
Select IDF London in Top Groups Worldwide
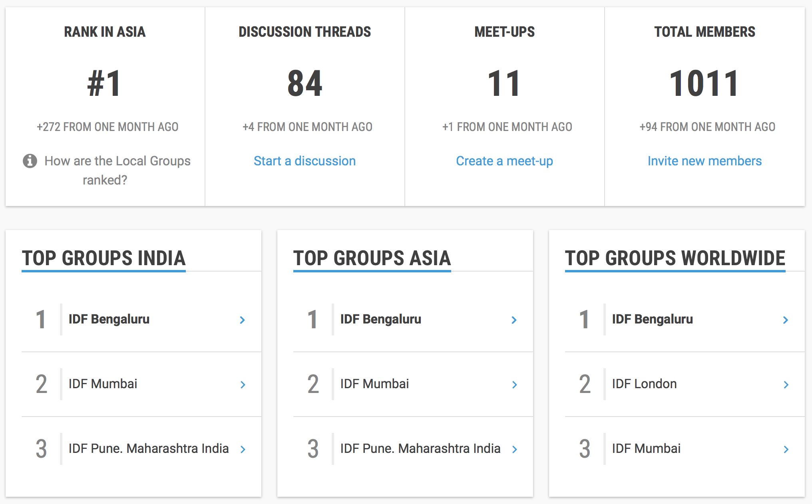click(x=644, y=384)
